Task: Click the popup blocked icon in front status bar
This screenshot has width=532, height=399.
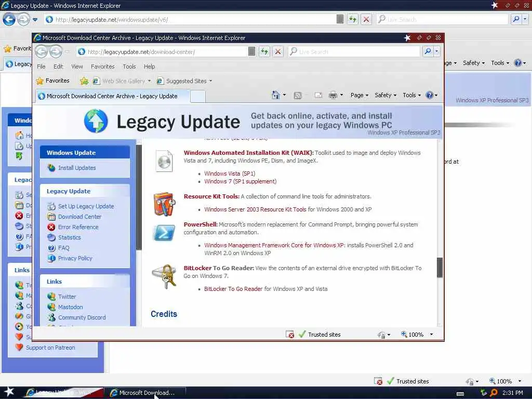Action: tap(290, 335)
